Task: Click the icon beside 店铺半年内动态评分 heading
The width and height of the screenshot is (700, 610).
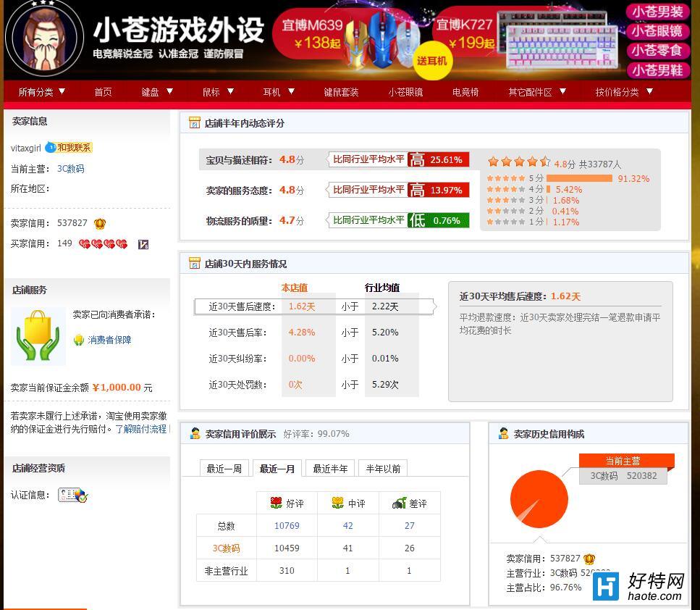Action: (195, 123)
